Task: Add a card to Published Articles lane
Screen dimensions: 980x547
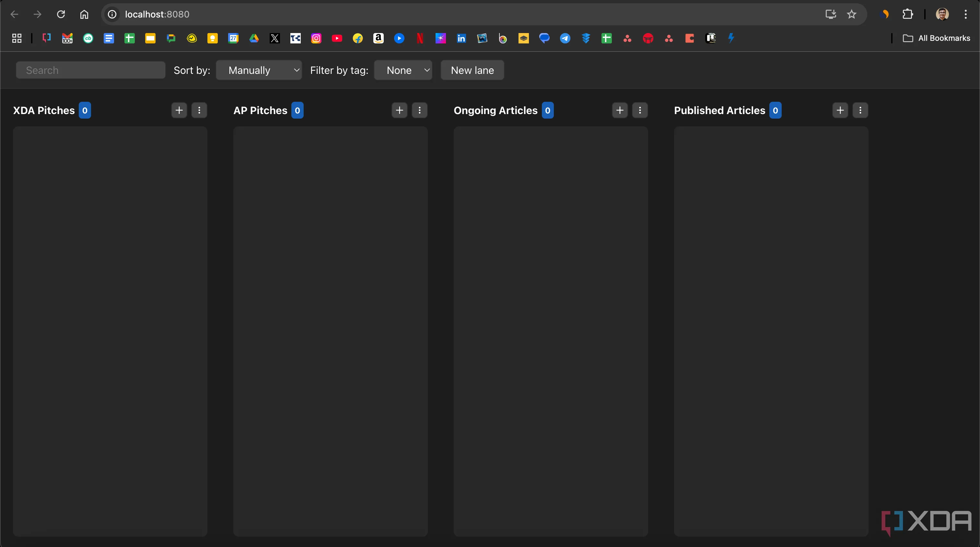Action: 840,110
